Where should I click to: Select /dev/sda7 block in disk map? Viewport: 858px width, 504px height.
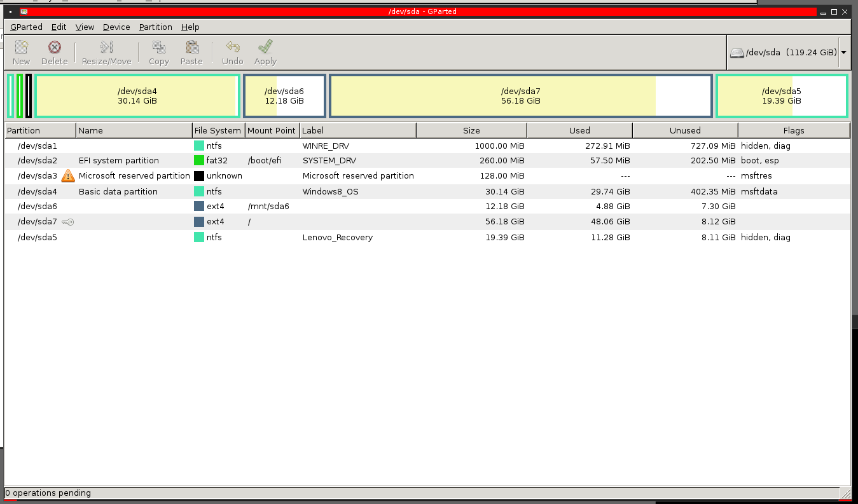(x=520, y=96)
